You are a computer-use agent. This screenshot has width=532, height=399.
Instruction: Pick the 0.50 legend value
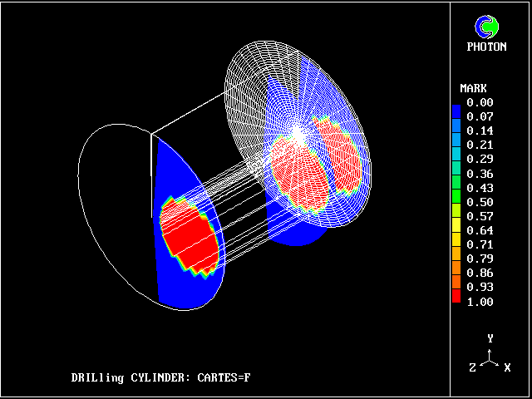480,202
